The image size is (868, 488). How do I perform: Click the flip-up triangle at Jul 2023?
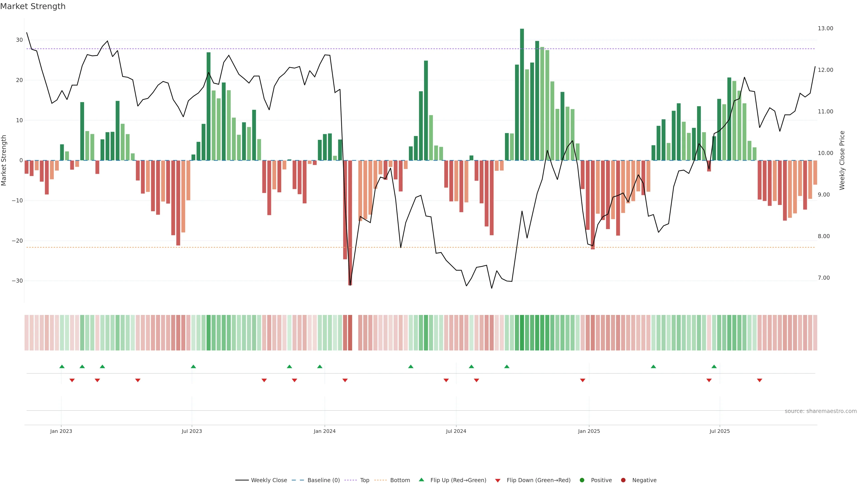pyautogui.click(x=193, y=366)
